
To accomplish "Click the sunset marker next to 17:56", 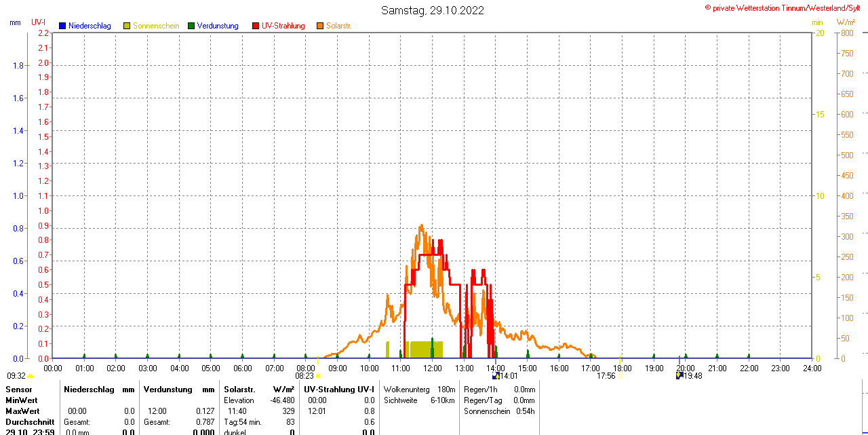I will tap(620, 376).
